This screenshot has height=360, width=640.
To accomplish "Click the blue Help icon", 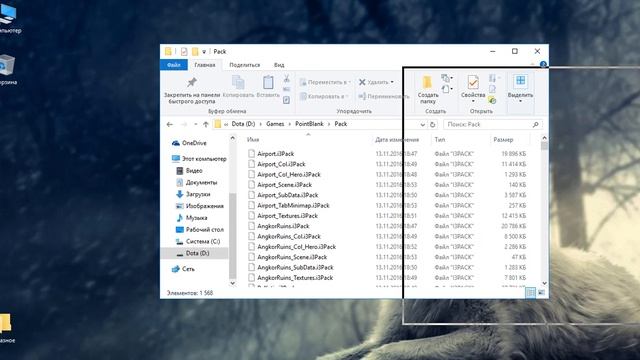I will click(543, 64).
